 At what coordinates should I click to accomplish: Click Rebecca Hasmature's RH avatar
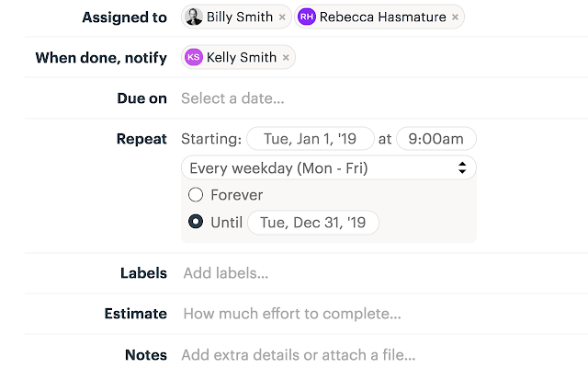307,17
